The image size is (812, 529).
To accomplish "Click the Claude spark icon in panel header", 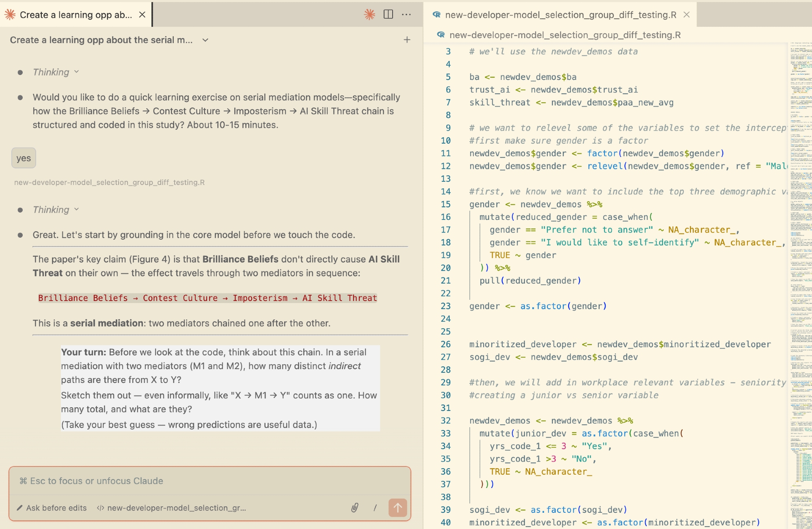I will click(369, 15).
